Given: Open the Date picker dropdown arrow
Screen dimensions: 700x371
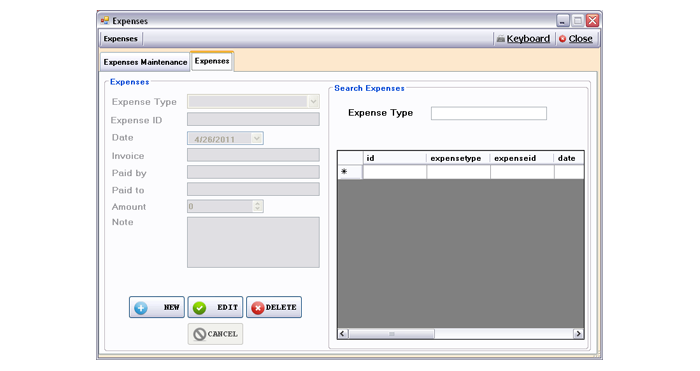Looking at the screenshot, I should (257, 138).
